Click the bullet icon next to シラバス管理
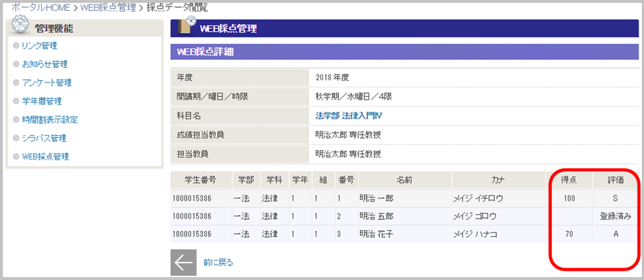The image size is (644, 280). (x=16, y=139)
